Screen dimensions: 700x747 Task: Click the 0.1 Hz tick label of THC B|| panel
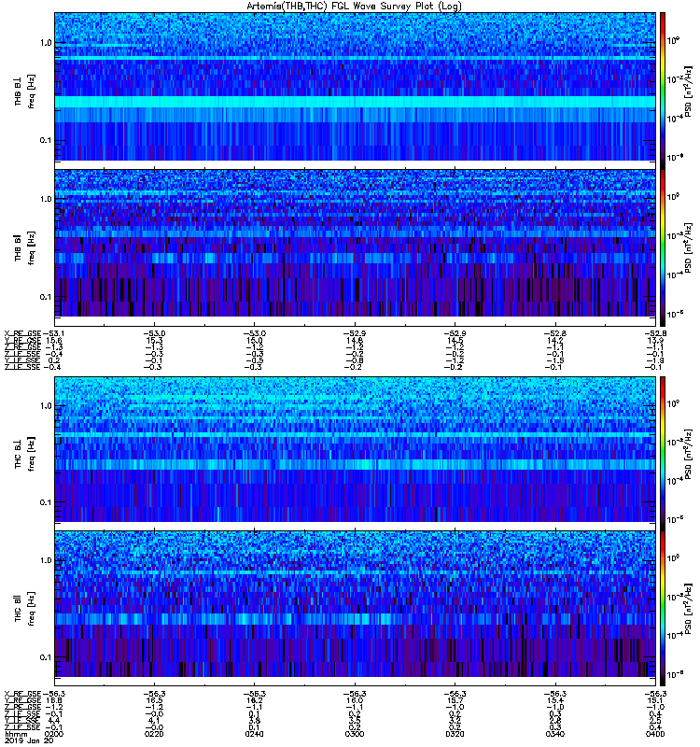[46, 657]
